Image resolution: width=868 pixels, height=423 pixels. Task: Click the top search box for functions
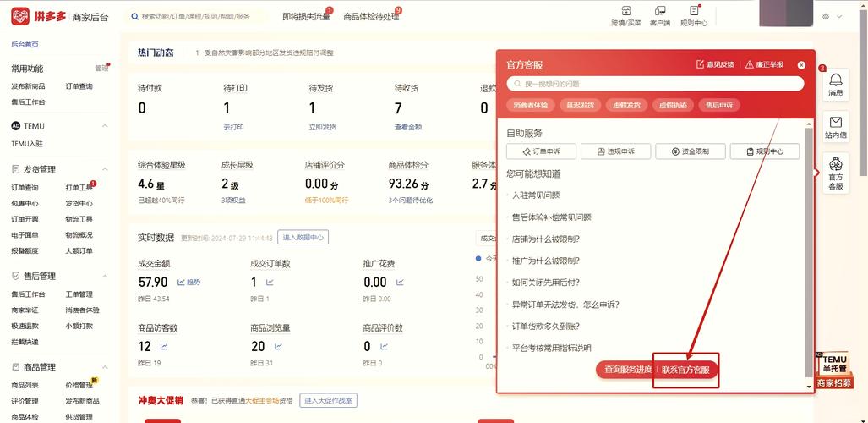198,17
